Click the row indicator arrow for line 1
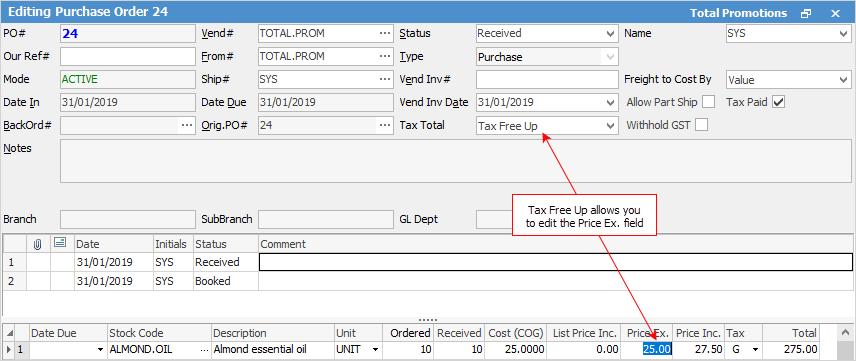Viewport: 856px width, 361px height. [8, 350]
